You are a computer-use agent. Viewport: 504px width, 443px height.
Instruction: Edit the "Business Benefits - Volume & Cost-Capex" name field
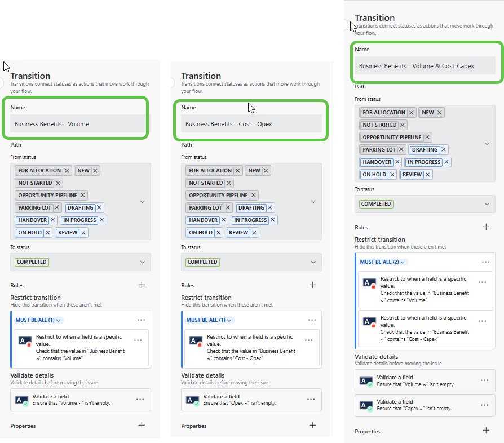pos(425,66)
